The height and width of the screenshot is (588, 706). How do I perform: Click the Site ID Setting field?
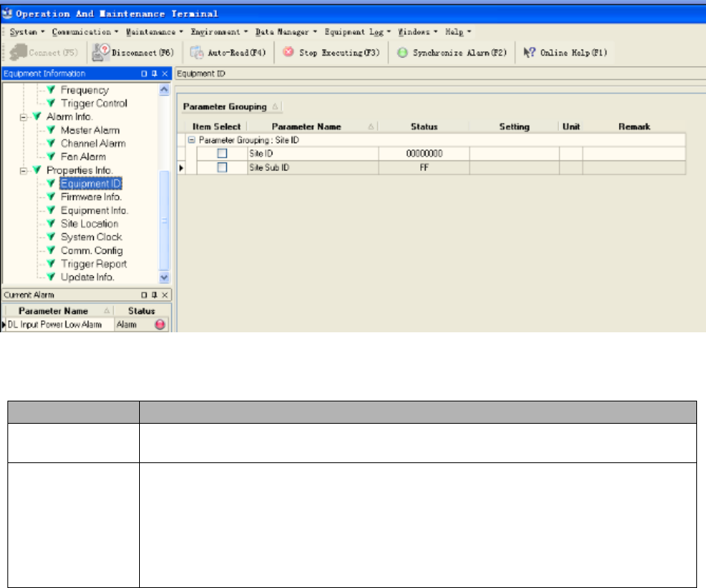(x=514, y=153)
